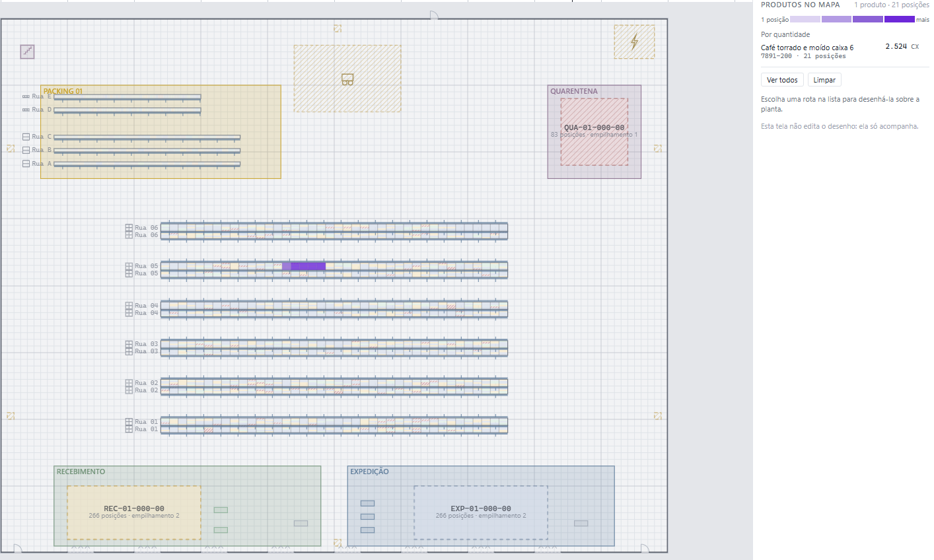Click the rack icon next to Rua 06

[x=129, y=231]
